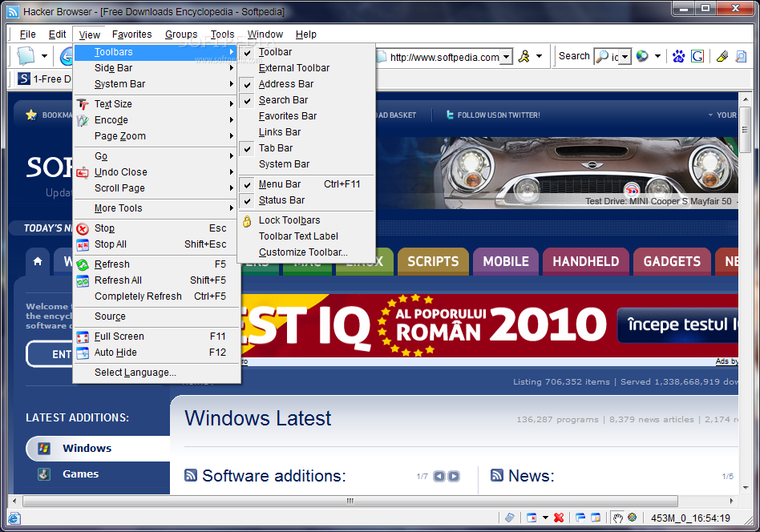Open the search box dropdown arrow

pos(625,57)
